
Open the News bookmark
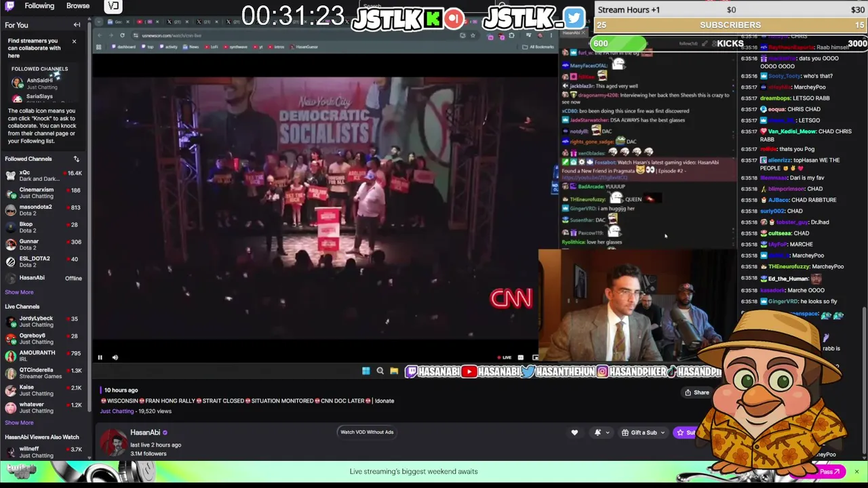point(191,47)
